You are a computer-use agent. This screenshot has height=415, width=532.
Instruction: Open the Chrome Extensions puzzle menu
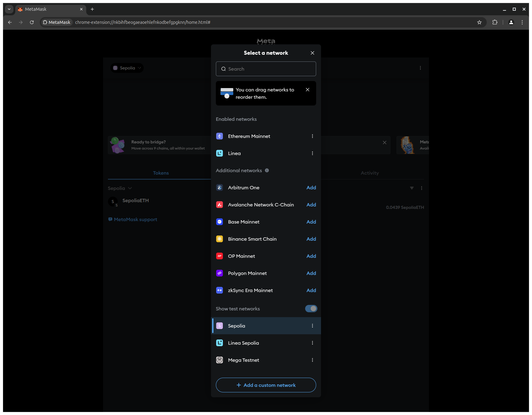click(x=495, y=22)
